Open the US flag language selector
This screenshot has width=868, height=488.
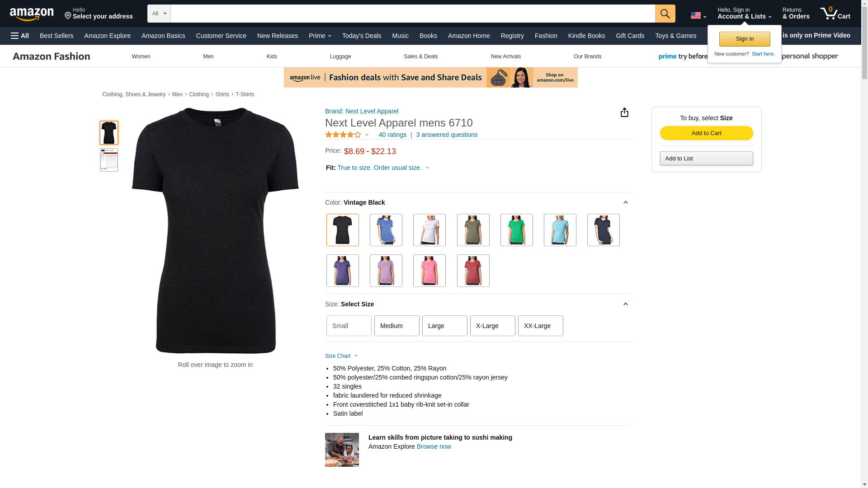pos(698,15)
